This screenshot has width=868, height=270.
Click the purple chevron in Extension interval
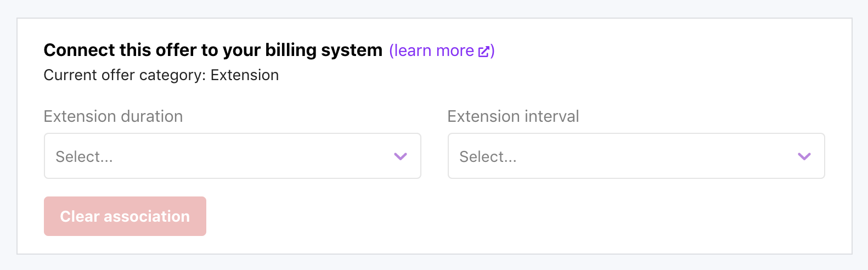click(804, 156)
